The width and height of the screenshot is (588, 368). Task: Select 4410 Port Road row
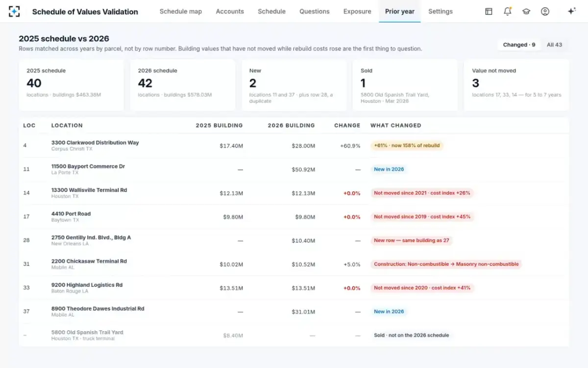(x=294, y=217)
